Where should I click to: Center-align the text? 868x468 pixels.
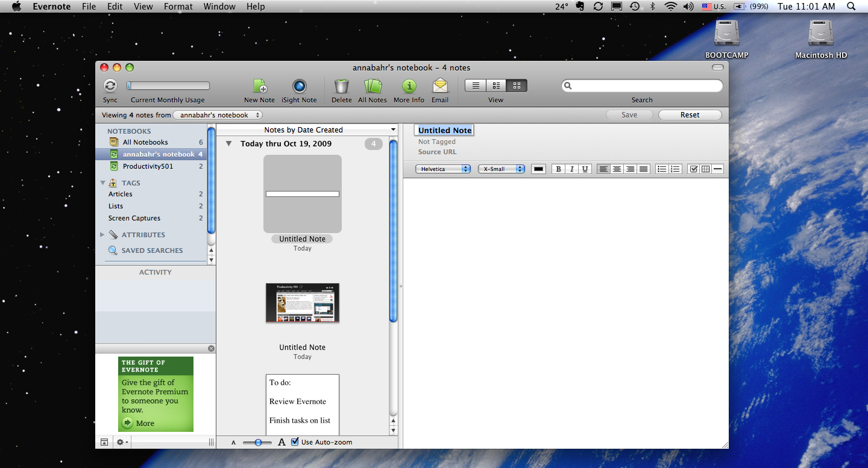tap(617, 169)
